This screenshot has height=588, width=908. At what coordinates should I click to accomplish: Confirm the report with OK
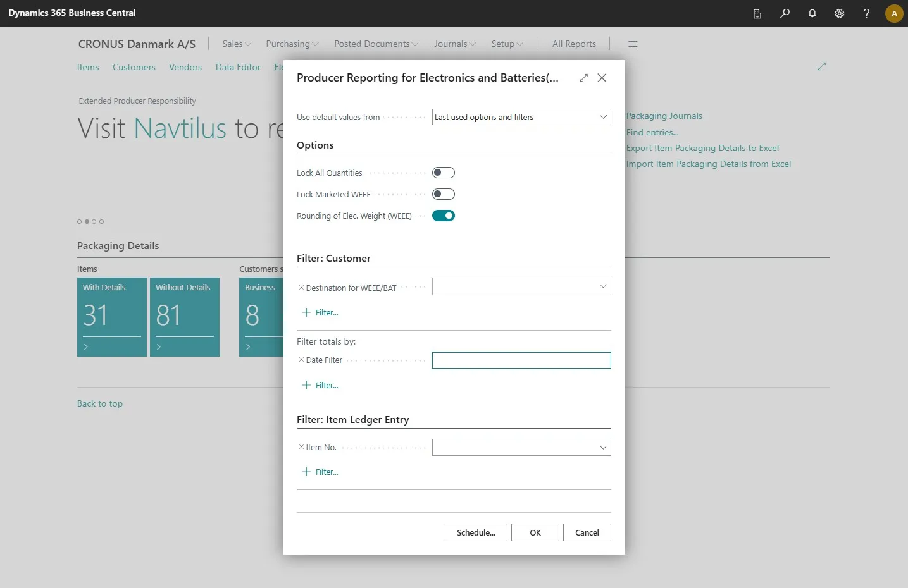pos(535,532)
